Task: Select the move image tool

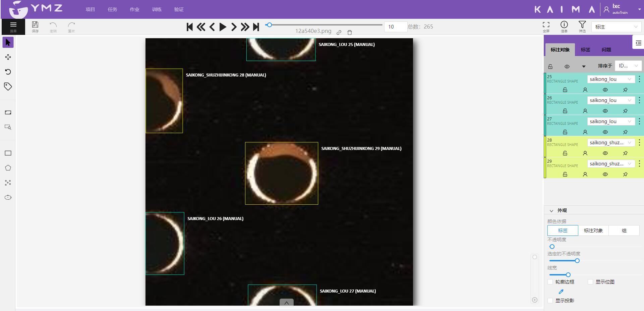Action: [x=8, y=57]
